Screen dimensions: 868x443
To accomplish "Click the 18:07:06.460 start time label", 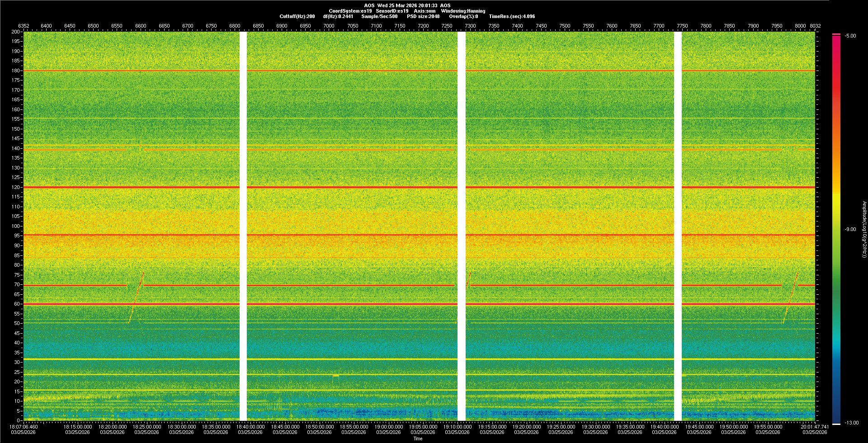I will (x=24, y=427).
